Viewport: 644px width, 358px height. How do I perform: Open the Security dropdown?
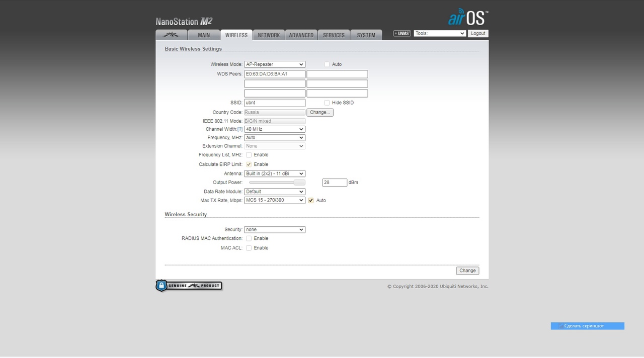[275, 229]
